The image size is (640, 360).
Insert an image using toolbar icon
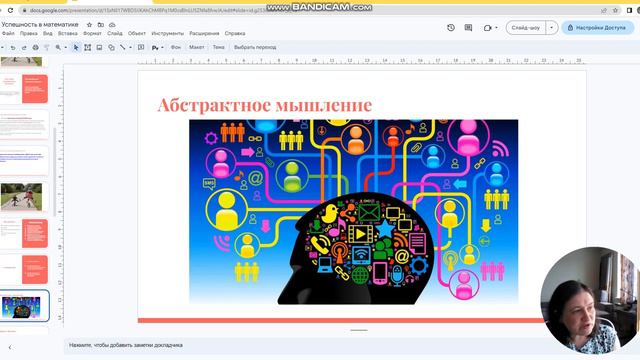point(99,47)
